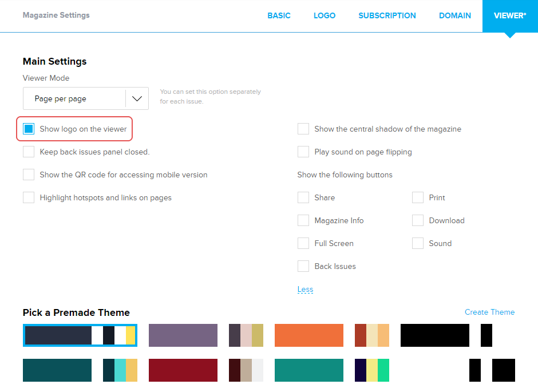The image size is (538, 392).
Task: Enable Play sound on page flipping
Action: tap(303, 152)
